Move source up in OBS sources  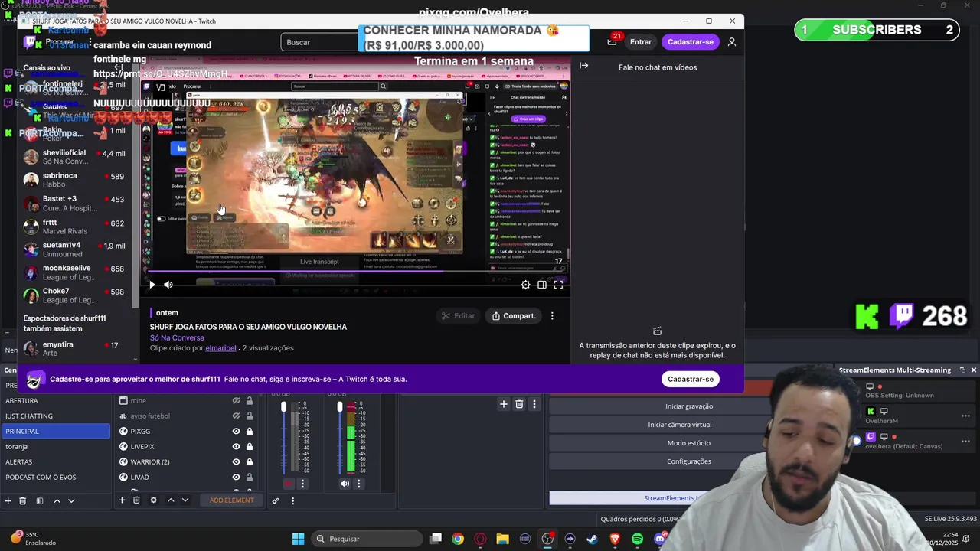coord(171,500)
